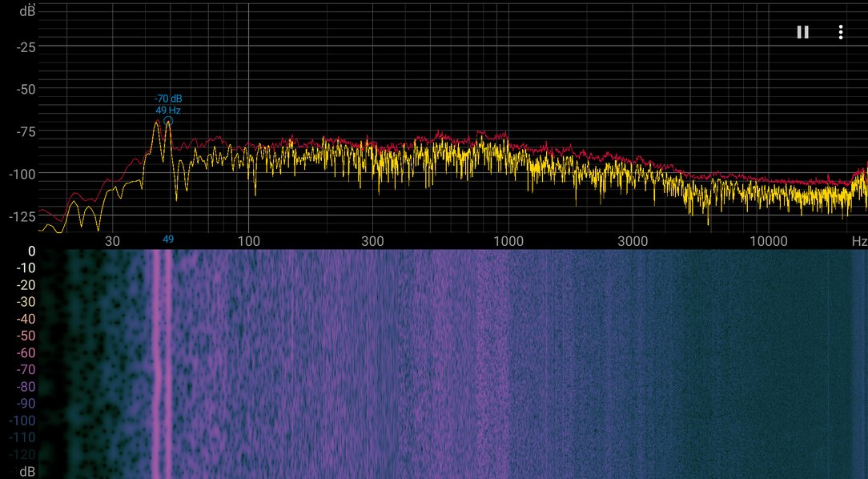Viewport: 868px width, 479px height.
Task: Click the '0' spectrogram color scale label
Action: click(x=31, y=252)
